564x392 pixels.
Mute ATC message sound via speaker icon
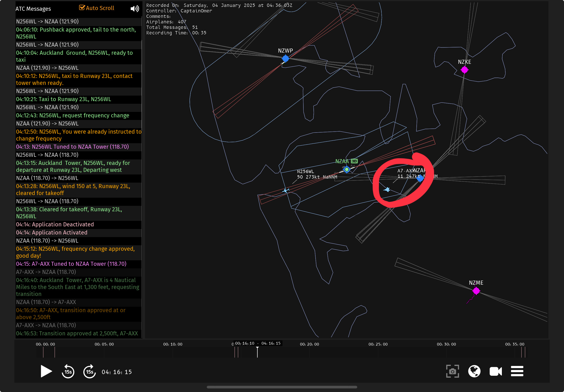[x=135, y=9]
